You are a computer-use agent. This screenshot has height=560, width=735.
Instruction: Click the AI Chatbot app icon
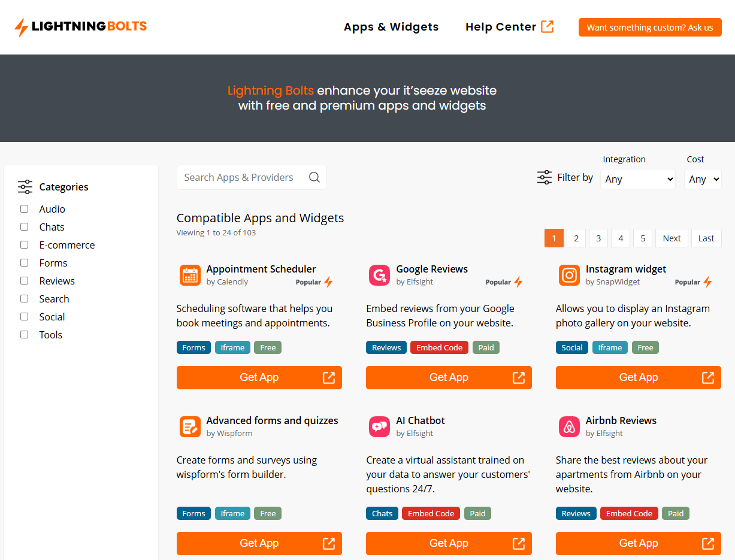click(379, 426)
